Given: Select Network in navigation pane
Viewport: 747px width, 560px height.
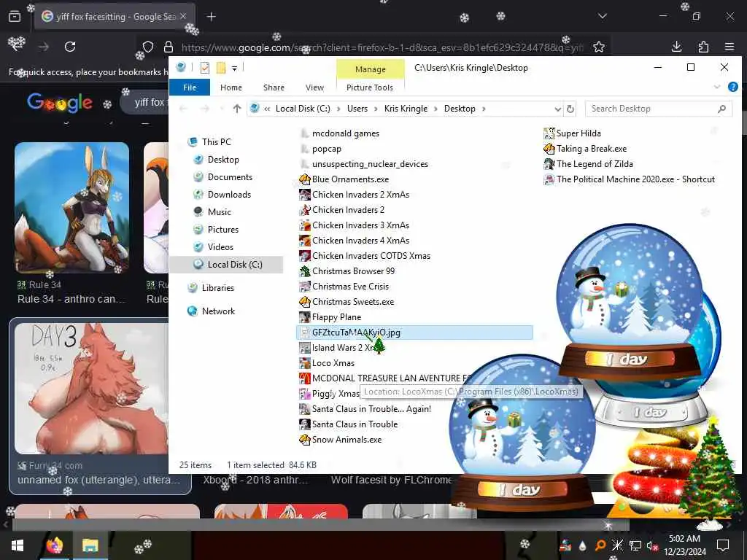Looking at the screenshot, I should (212, 311).
